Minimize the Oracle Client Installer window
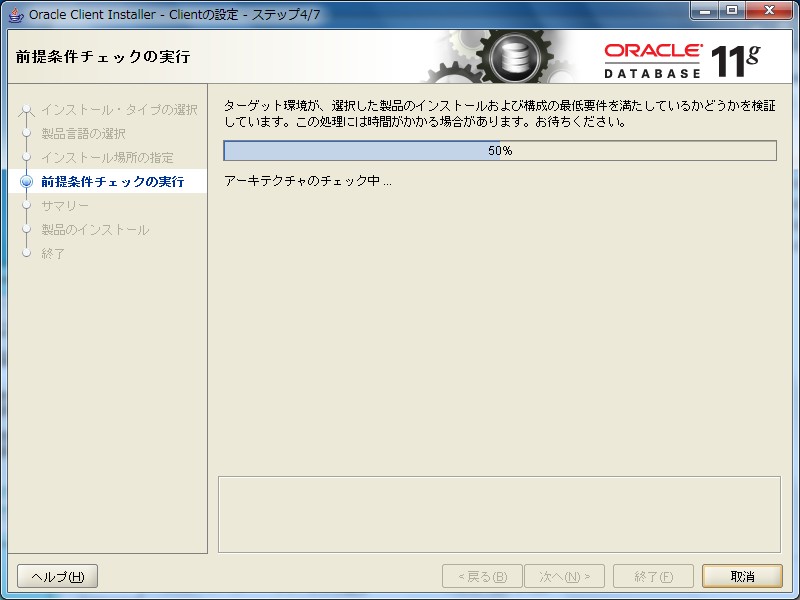This screenshot has height=600, width=800. (x=708, y=13)
